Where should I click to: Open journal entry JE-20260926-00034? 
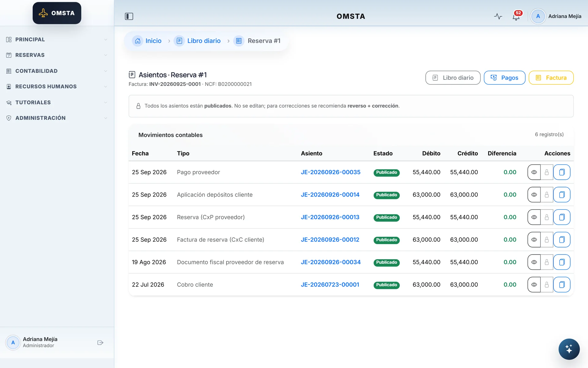330,262
